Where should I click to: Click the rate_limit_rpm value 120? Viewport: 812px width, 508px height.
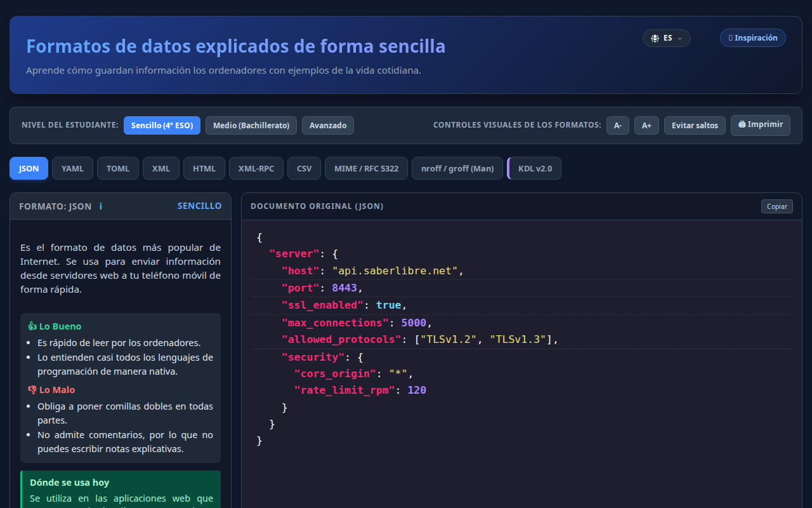click(417, 390)
